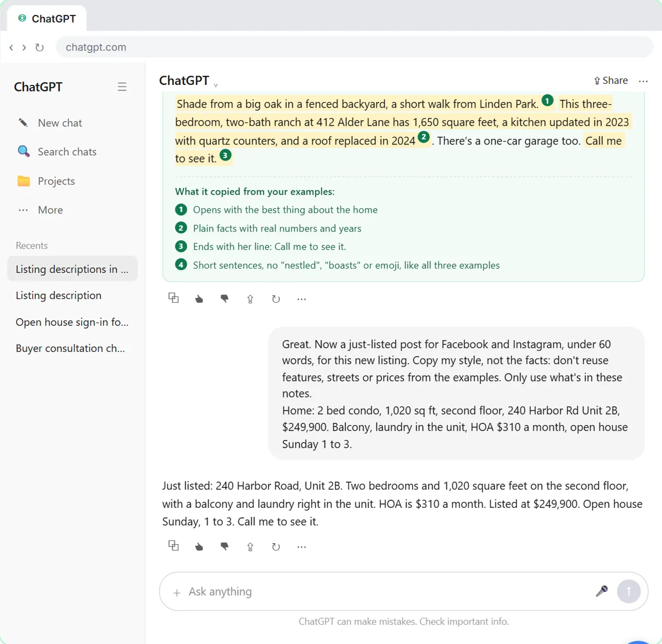The image size is (662, 644).
Task: Click the 'ChatGPT can make mistakes' disclaimer
Action: pyautogui.click(x=404, y=621)
